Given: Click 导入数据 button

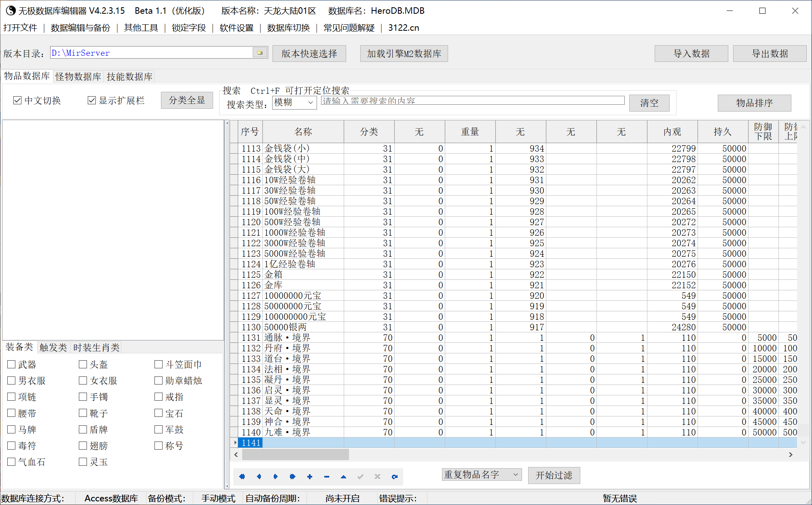Looking at the screenshot, I should [x=691, y=53].
